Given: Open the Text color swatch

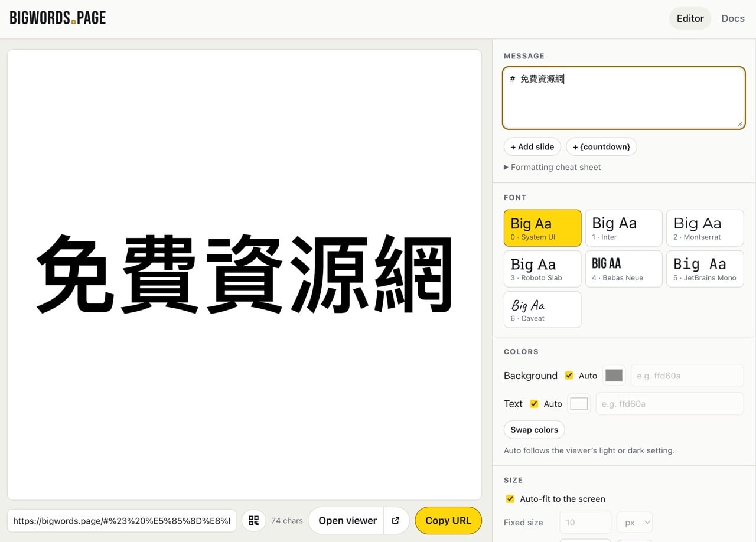Looking at the screenshot, I should pyautogui.click(x=579, y=404).
